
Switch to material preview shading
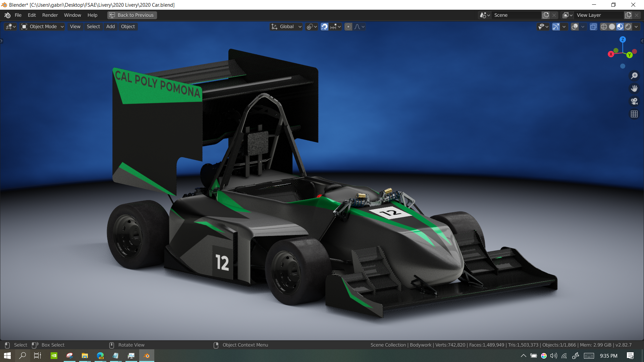click(620, 26)
